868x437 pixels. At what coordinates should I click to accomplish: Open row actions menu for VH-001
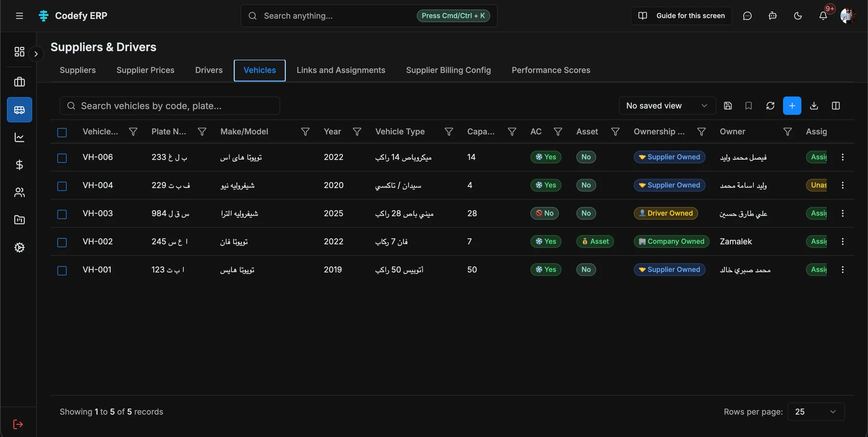(x=842, y=270)
